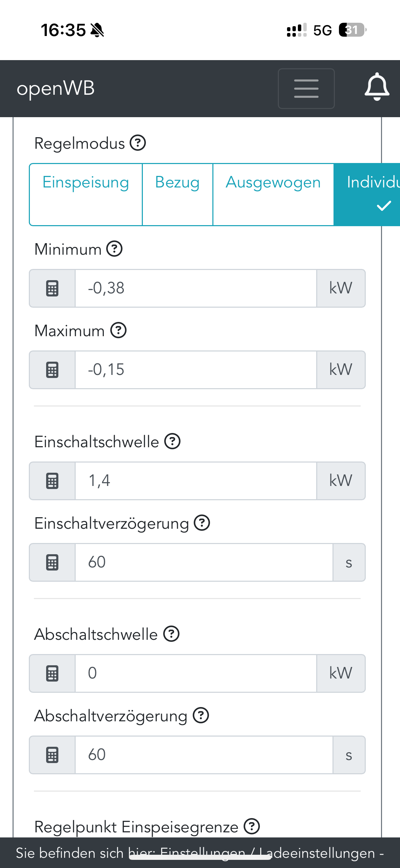400x868 pixels.
Task: Expand the hamburger navigation menu
Action: click(x=306, y=89)
